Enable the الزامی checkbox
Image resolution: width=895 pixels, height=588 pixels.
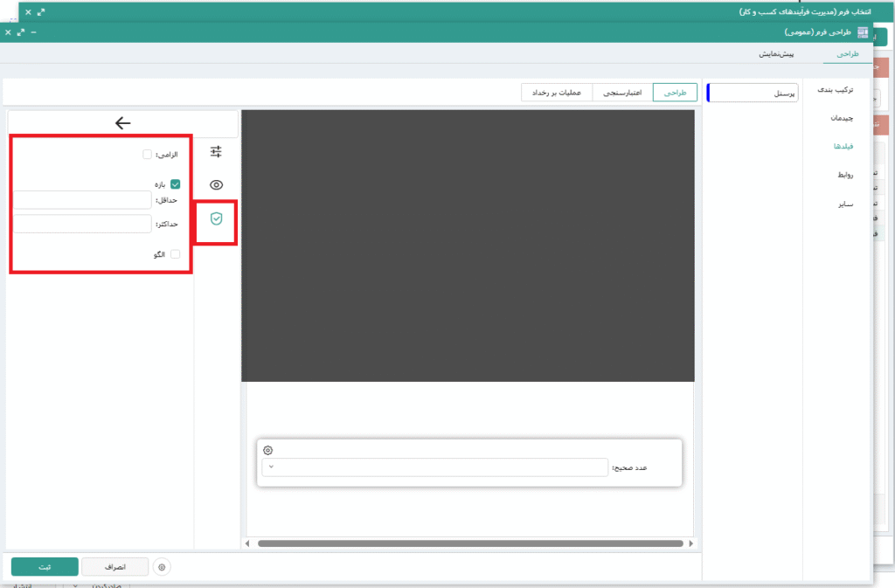(148, 155)
